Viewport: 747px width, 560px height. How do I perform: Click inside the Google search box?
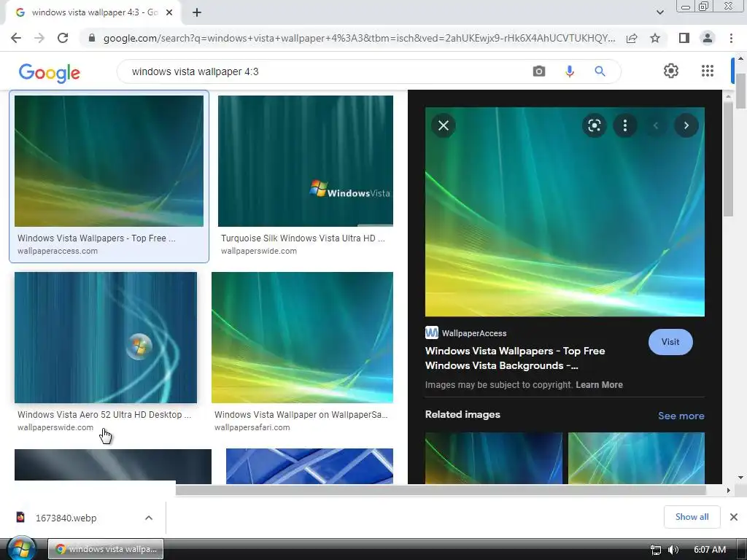pyautogui.click(x=324, y=71)
